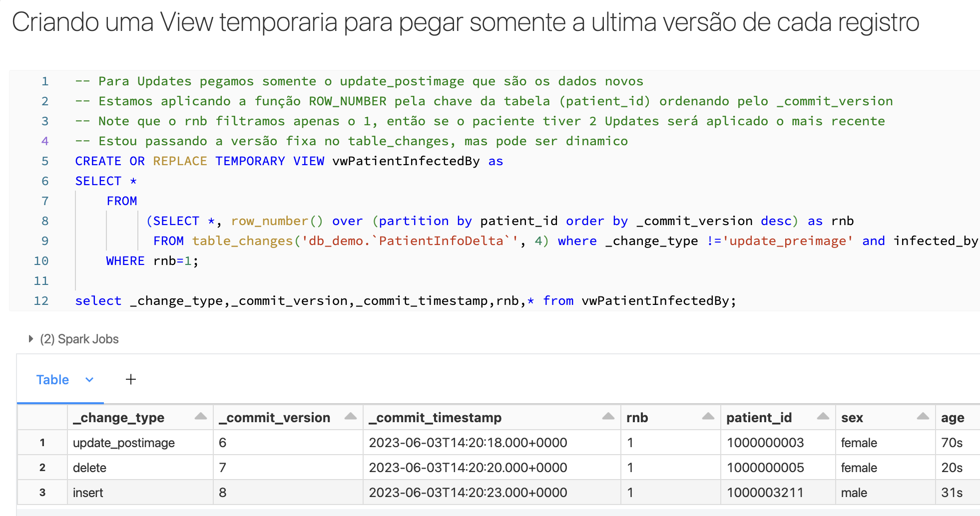Click row number 1 in results table
Screen dimensions: 980x516
tap(42, 443)
